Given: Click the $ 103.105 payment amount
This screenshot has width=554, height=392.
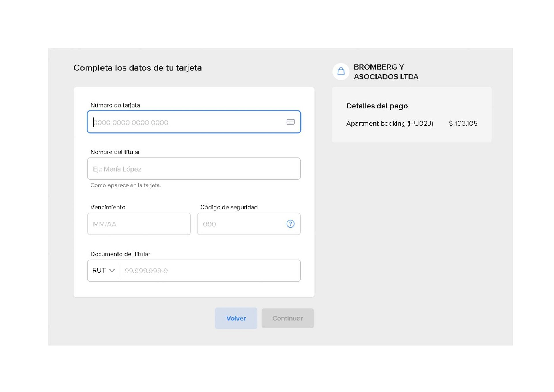Looking at the screenshot, I should pyautogui.click(x=463, y=123).
